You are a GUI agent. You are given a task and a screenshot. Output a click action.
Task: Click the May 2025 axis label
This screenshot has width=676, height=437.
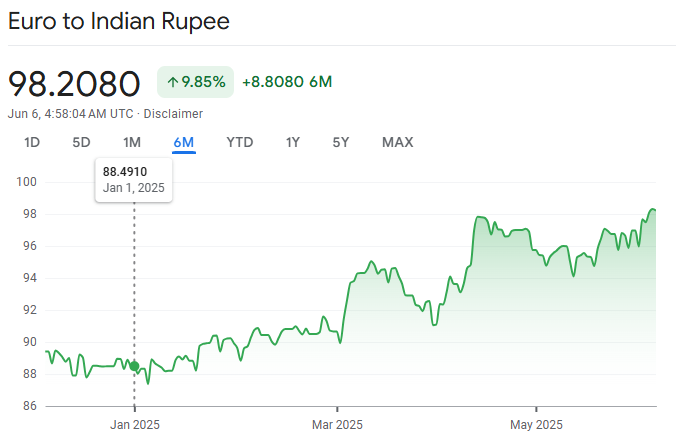(536, 421)
